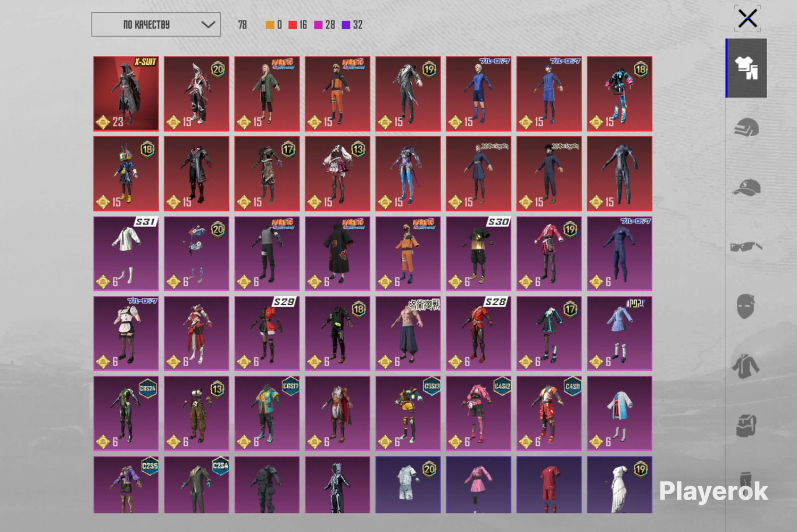This screenshot has width=797, height=532.
Task: Select the C2S4 dark suit outfit
Action: 196,485
